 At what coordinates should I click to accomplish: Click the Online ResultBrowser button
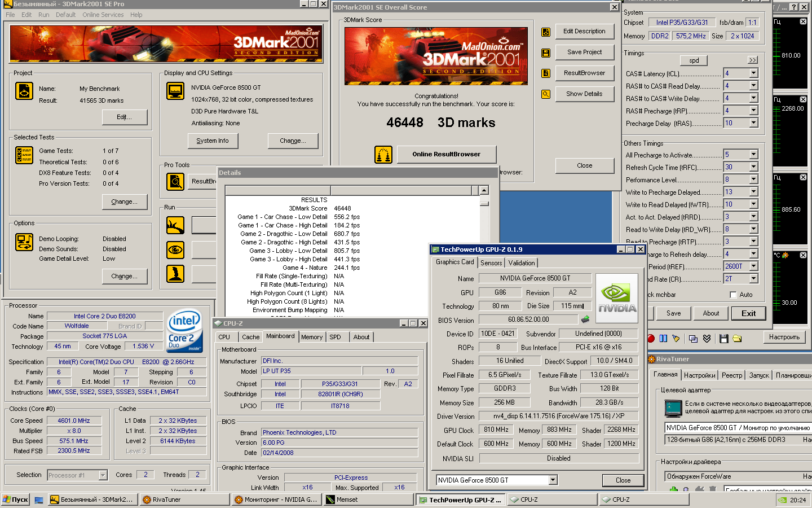coord(446,154)
